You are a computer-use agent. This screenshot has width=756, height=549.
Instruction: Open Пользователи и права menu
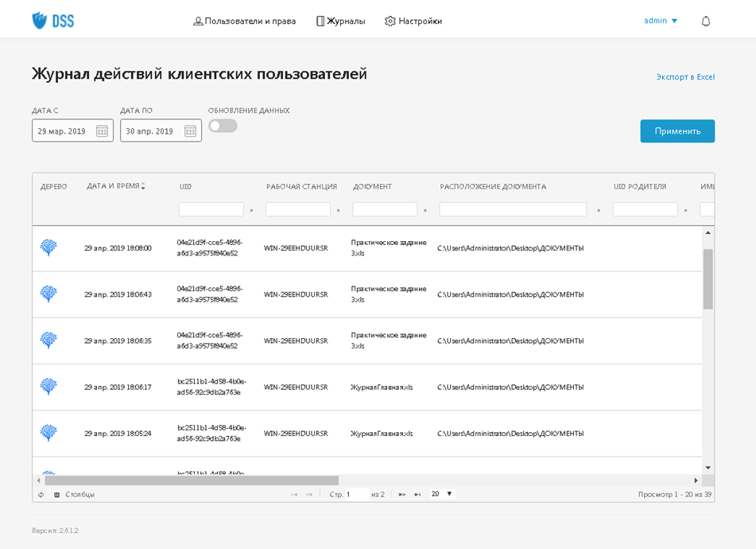tap(244, 21)
